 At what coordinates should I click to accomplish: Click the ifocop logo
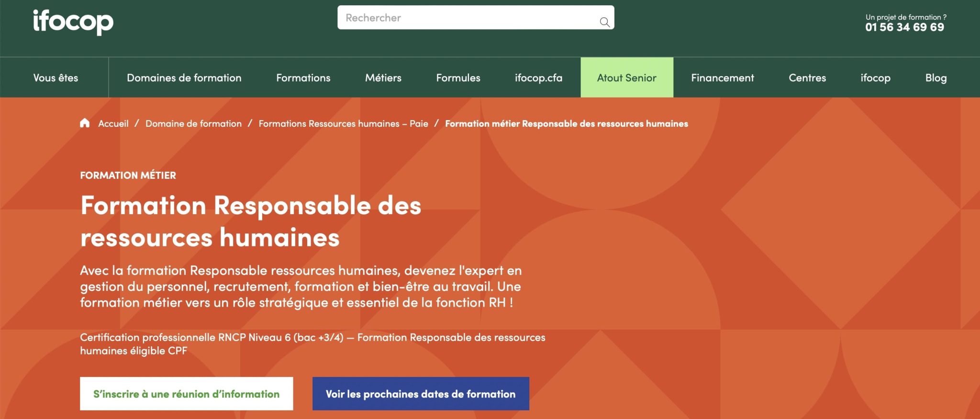(73, 22)
